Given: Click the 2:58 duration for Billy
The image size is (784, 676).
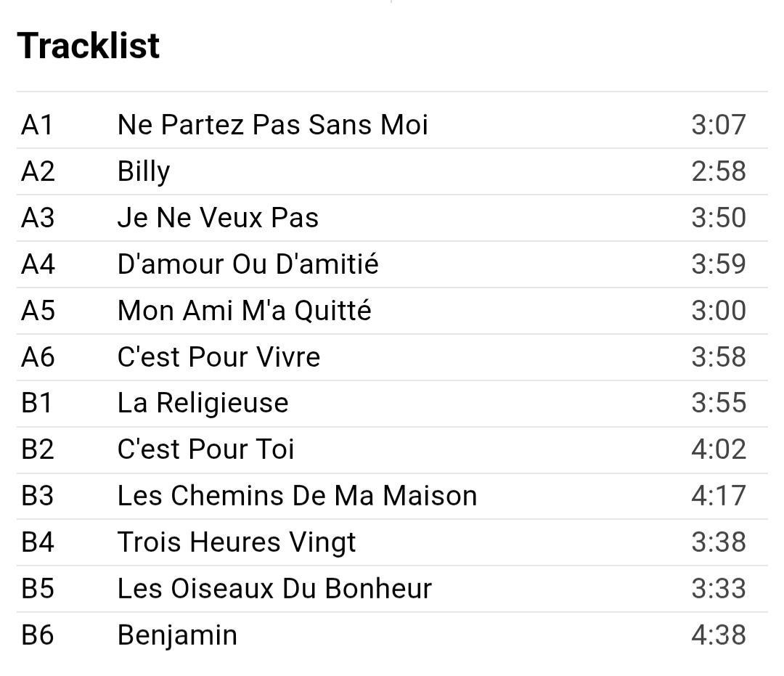Looking at the screenshot, I should tap(718, 171).
